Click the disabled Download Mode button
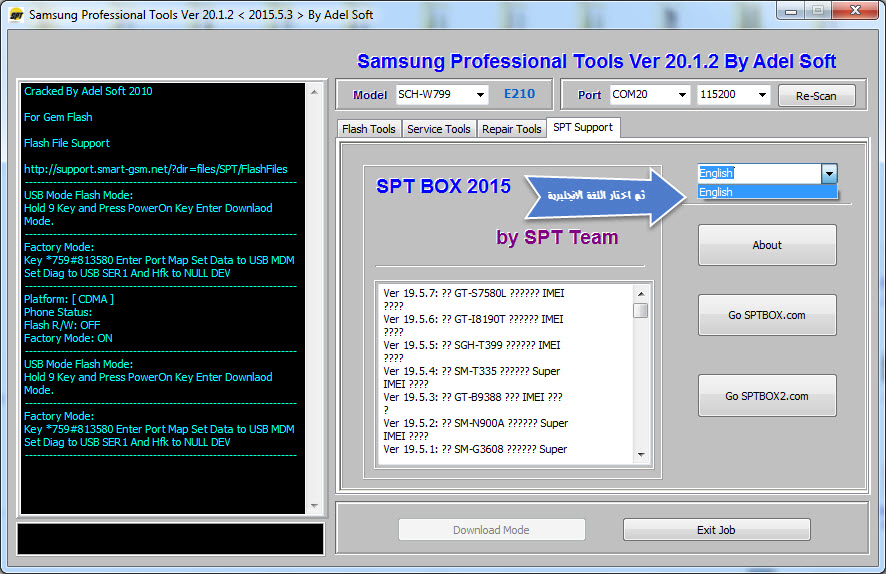 click(x=492, y=530)
